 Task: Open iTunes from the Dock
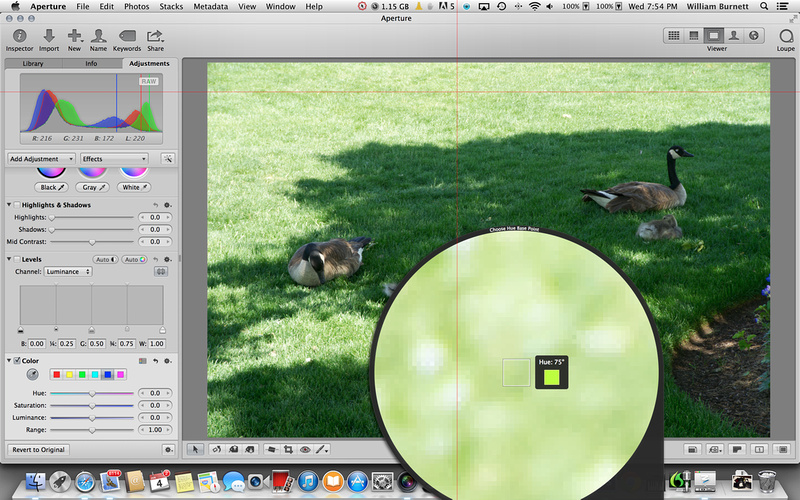(308, 481)
